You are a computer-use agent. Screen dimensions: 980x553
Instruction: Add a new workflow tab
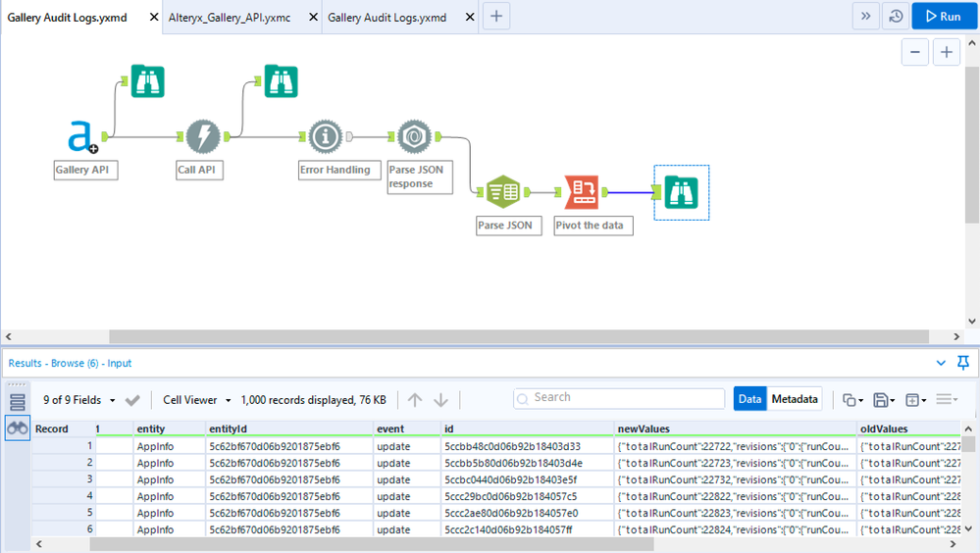pos(496,17)
